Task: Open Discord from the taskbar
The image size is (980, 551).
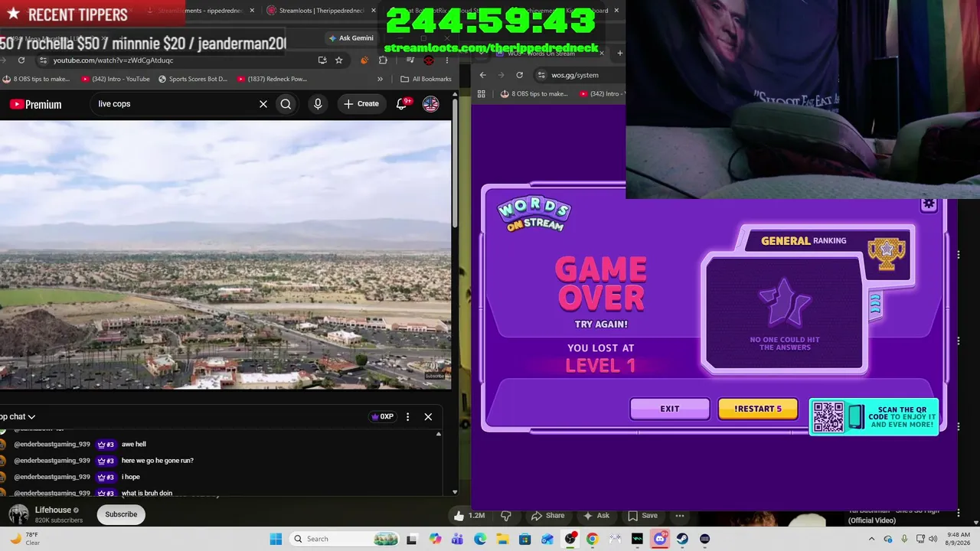Action: (x=659, y=539)
